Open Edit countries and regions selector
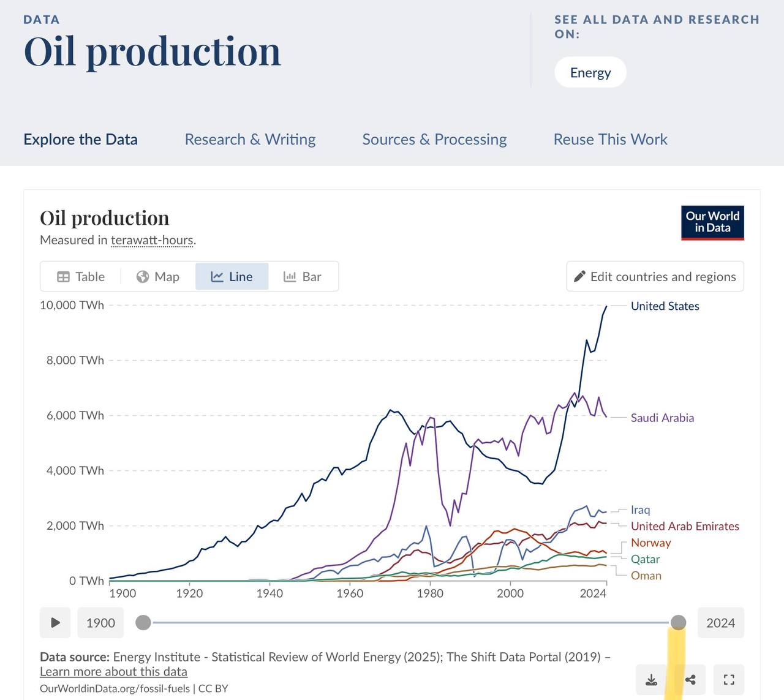 655,277
